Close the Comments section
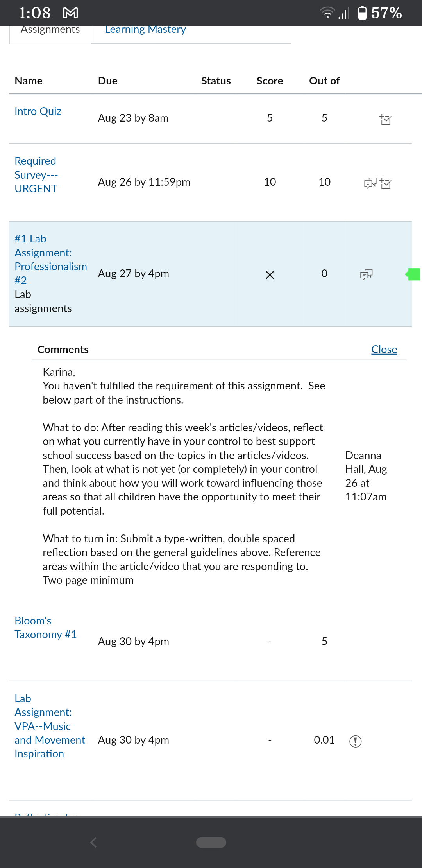 click(384, 350)
